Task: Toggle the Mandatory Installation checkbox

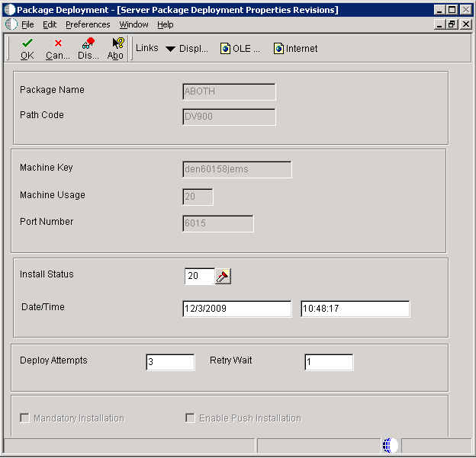Action: [25, 418]
